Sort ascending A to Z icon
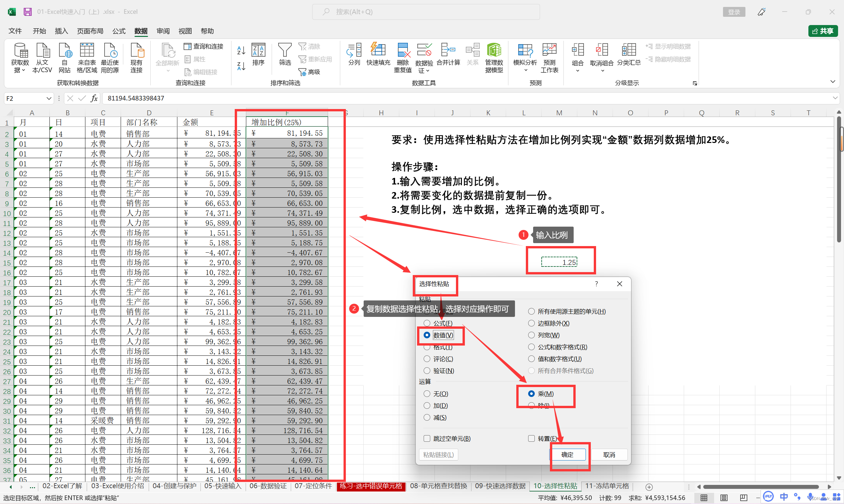 [241, 50]
